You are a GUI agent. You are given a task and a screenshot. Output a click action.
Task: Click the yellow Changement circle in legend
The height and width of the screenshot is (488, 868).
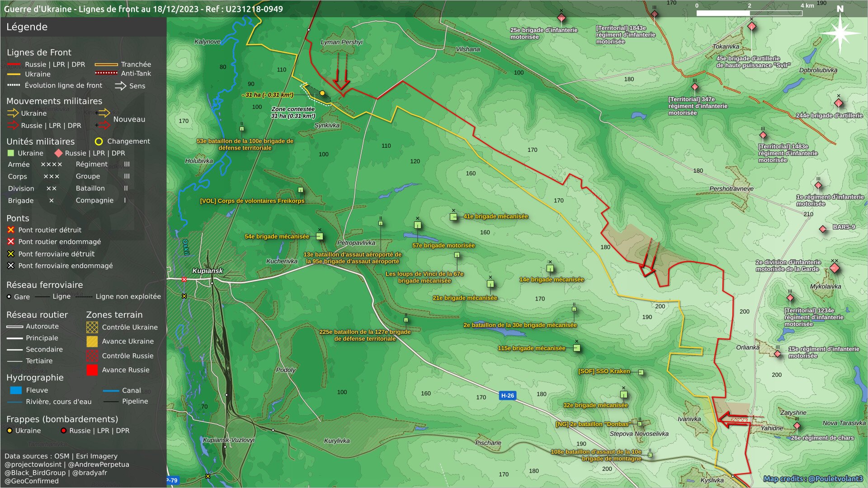[99, 141]
